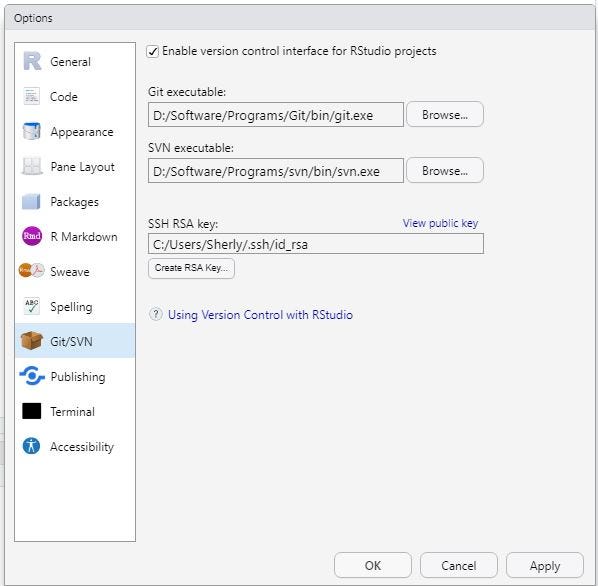Screen dimensions: 598x586
Task: Click the Git/SVN cardboard box icon
Action: 32,340
